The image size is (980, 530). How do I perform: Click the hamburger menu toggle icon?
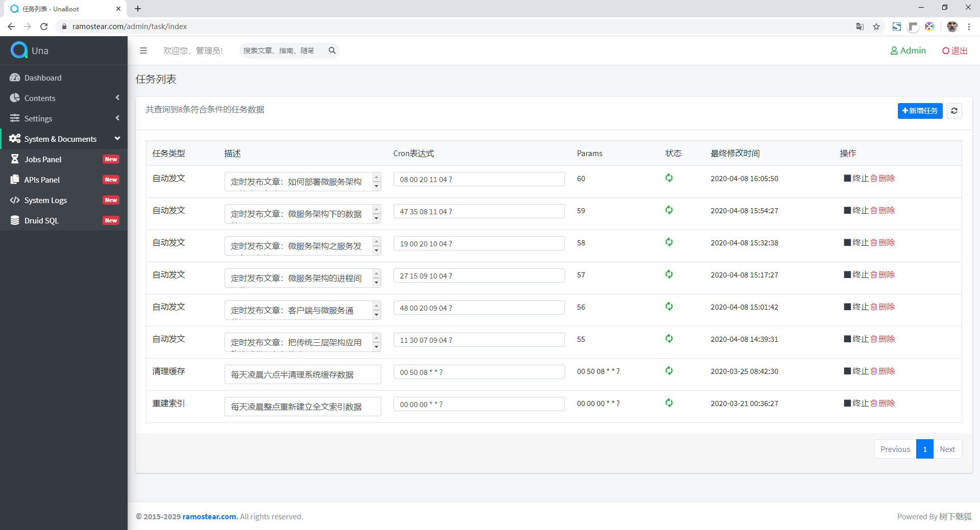tap(143, 51)
